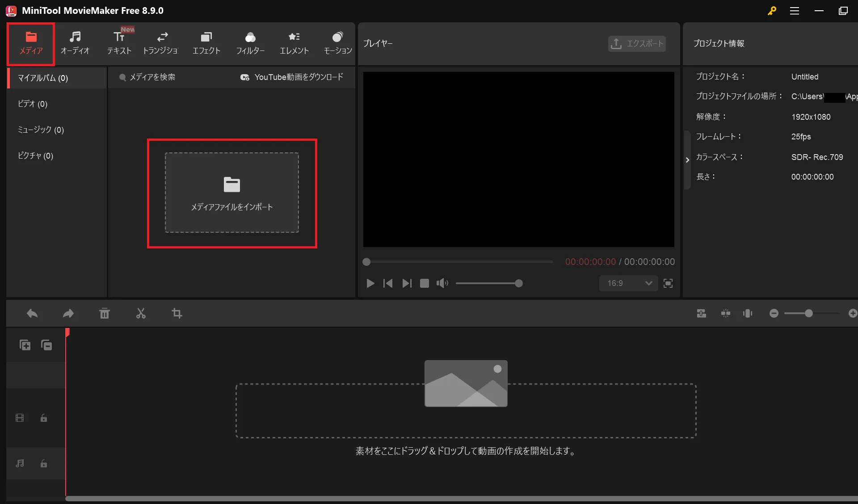Click the Add track icon
858x504 pixels.
[25, 345]
